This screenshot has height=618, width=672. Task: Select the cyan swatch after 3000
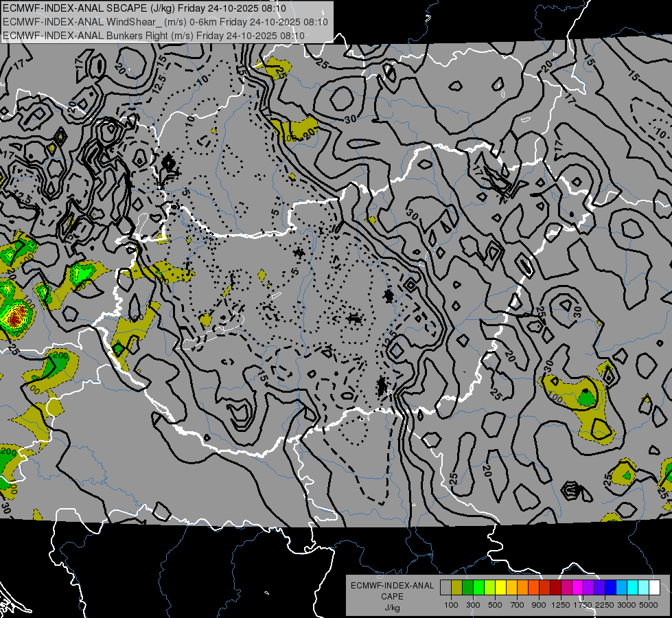coord(633,588)
